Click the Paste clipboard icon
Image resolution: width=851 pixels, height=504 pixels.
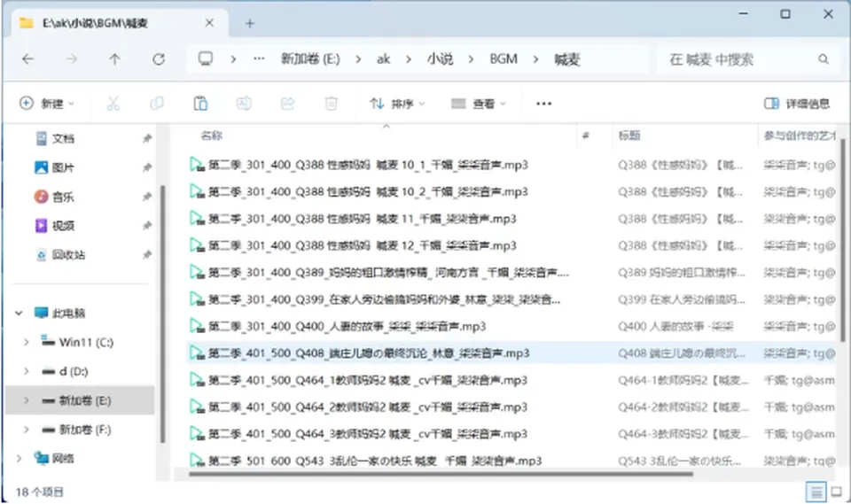pyautogui.click(x=200, y=103)
